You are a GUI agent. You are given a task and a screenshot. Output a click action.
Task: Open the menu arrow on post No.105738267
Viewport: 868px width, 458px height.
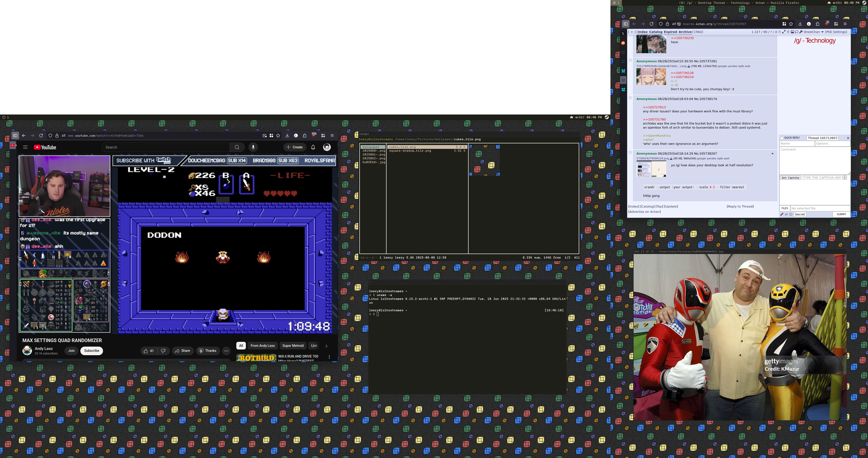click(x=772, y=154)
